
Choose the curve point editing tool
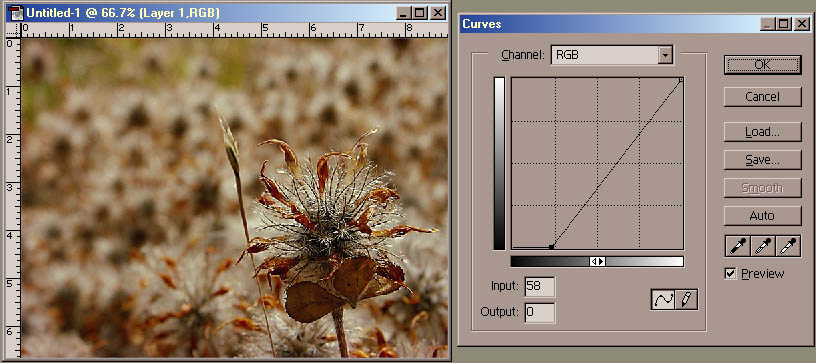tap(663, 300)
